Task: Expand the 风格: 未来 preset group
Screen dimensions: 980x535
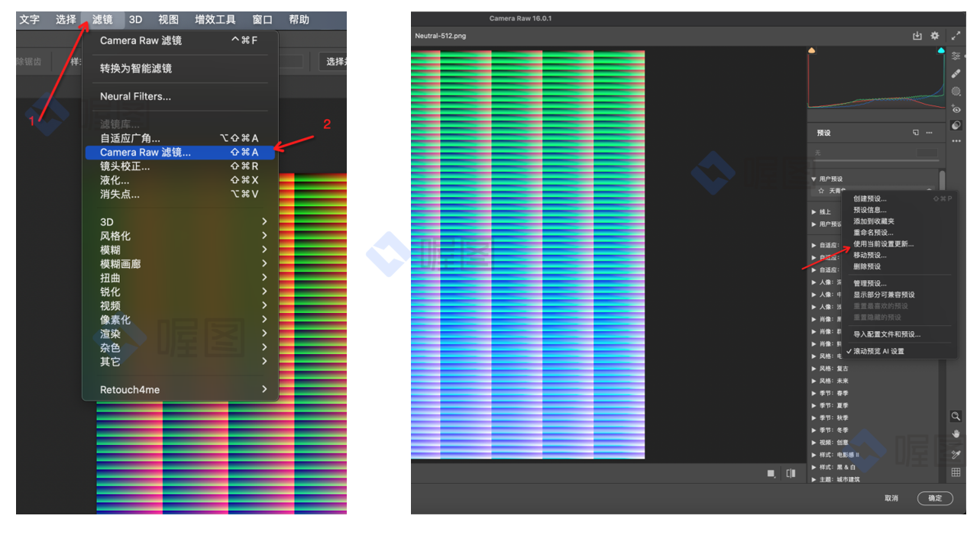Action: point(814,381)
